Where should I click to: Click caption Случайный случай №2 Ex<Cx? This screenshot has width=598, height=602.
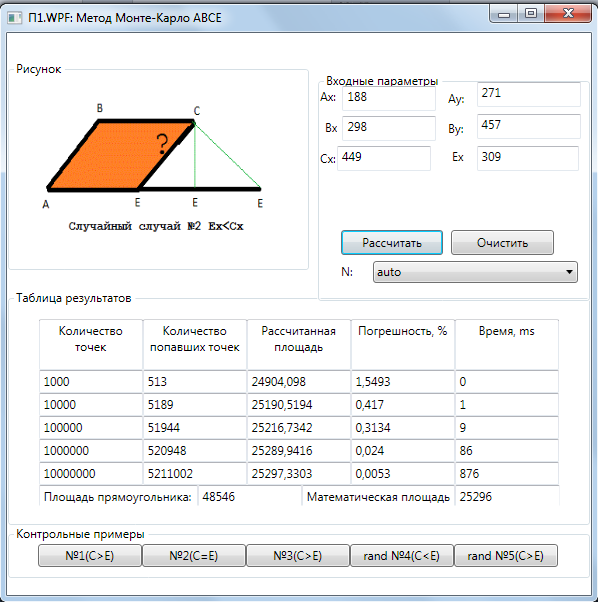[x=156, y=226]
